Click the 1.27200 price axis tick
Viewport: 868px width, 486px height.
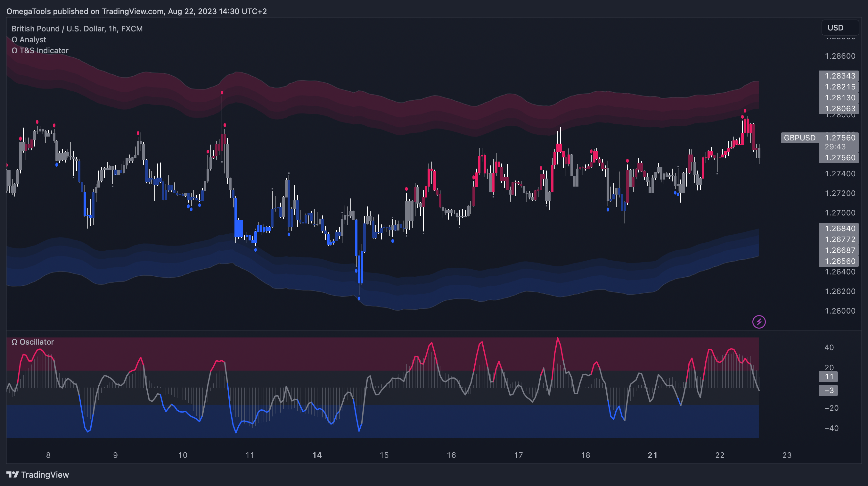click(x=840, y=193)
